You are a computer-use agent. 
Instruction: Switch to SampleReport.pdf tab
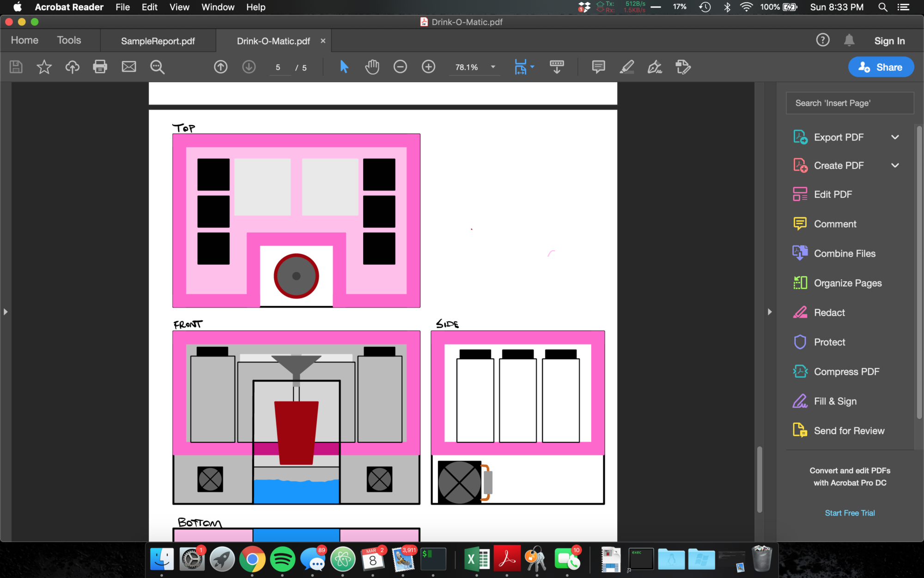coord(158,41)
